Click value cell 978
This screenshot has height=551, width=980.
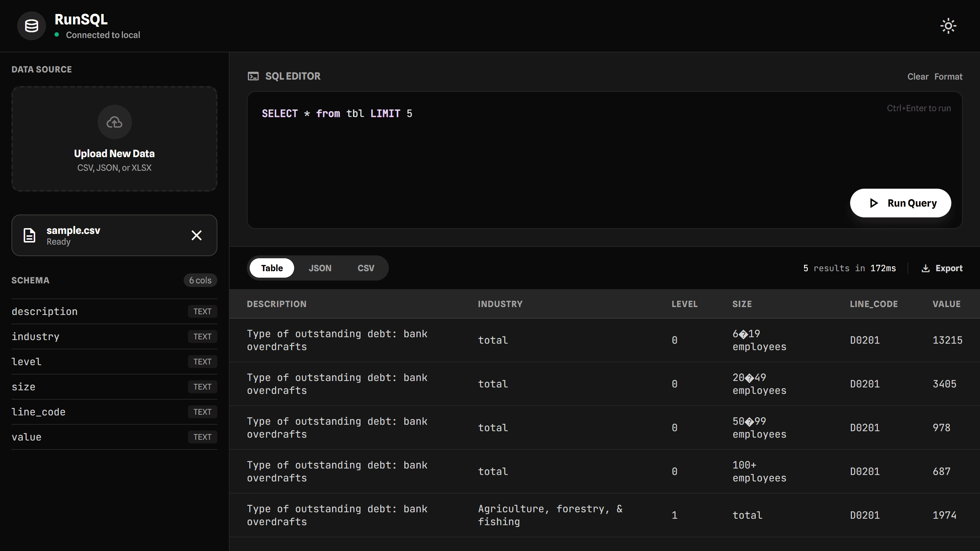[941, 428]
